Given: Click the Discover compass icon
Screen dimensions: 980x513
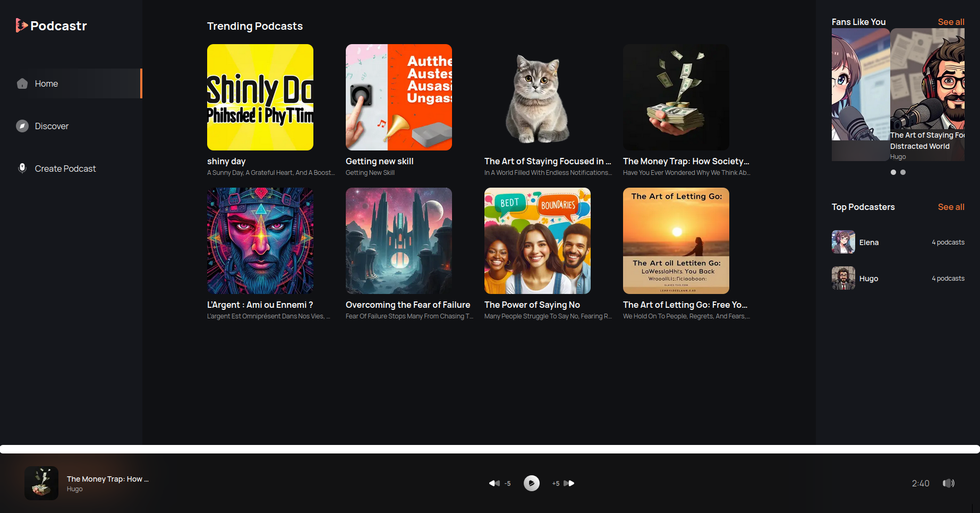Looking at the screenshot, I should [x=22, y=126].
